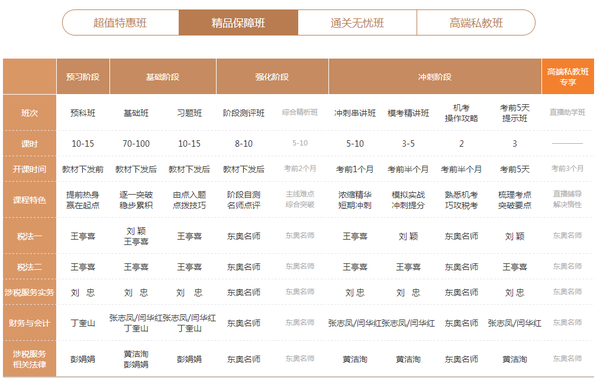Select the 开课时间 row label
600x378 pixels.
29,169
